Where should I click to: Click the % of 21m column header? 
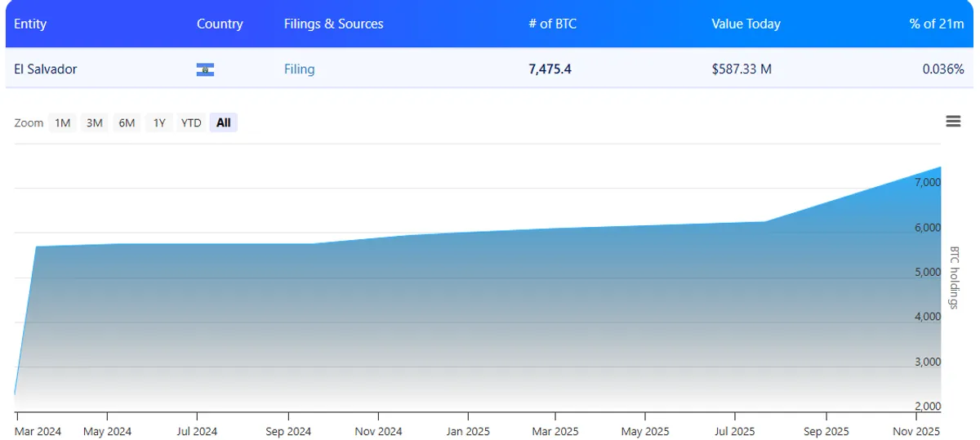point(937,24)
